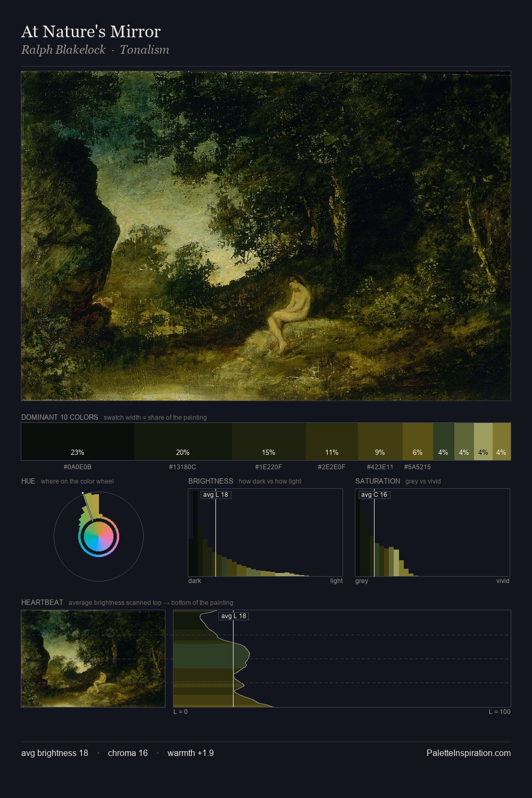Click the "vivid" axis label
The width and height of the screenshot is (532, 798).
pos(503,581)
